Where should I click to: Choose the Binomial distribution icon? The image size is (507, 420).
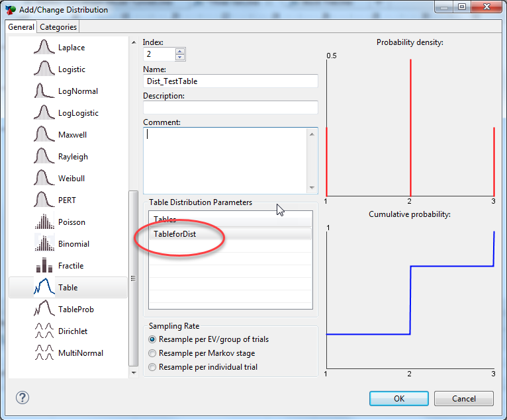click(44, 244)
